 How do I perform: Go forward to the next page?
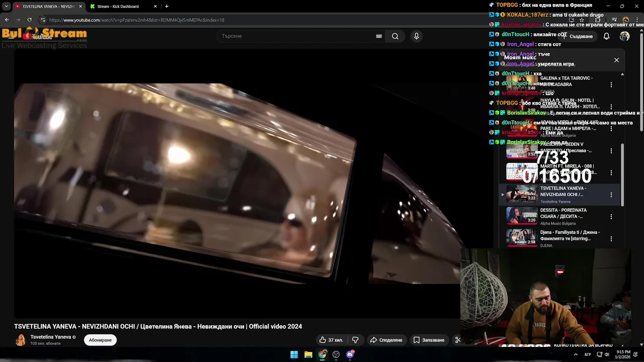18,20
